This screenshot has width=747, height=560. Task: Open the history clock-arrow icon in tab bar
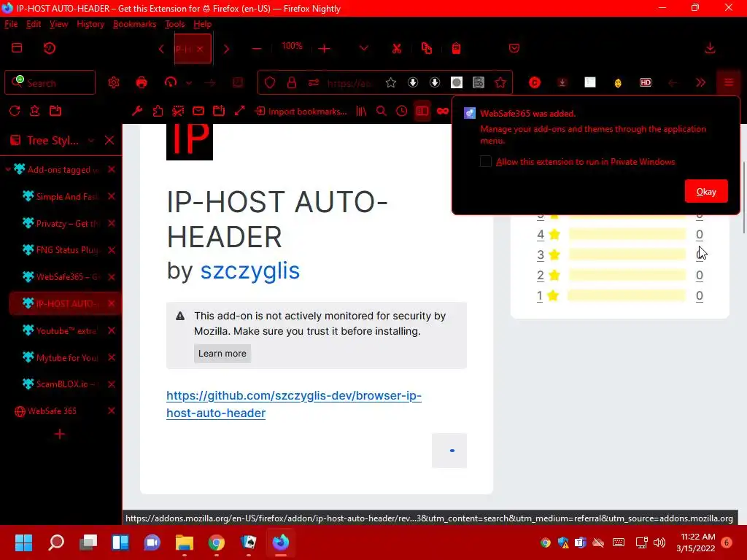coord(49,48)
